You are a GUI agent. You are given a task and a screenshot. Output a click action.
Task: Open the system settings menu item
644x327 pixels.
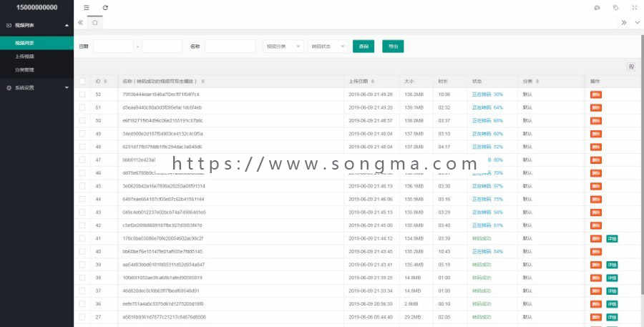36,88
